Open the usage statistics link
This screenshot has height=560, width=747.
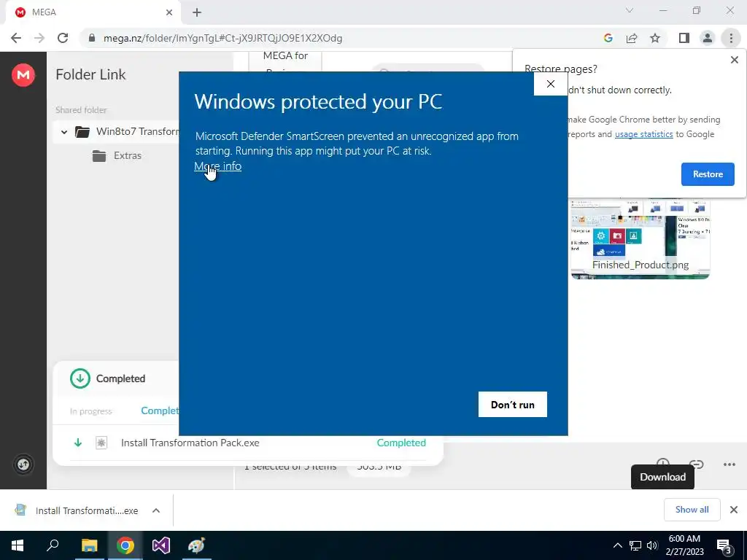point(643,134)
